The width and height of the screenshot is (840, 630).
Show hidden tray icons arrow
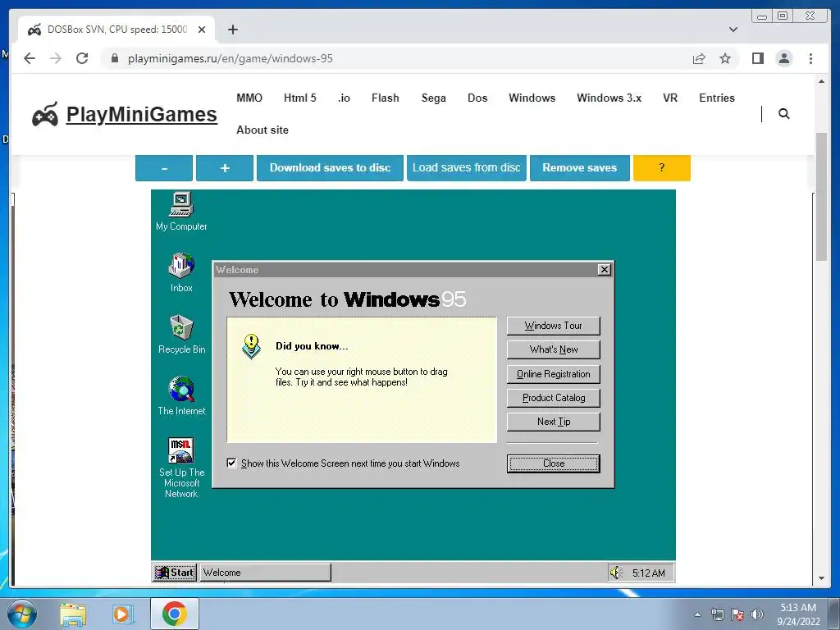(697, 614)
